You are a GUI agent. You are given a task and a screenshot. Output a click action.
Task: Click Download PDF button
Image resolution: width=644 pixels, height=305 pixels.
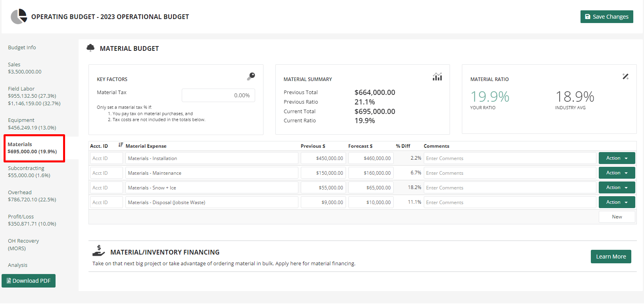point(29,281)
